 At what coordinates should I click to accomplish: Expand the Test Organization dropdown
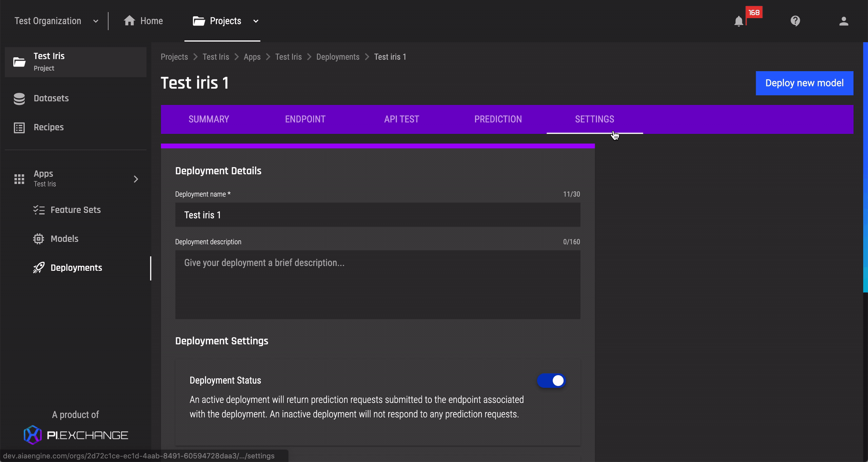pyautogui.click(x=95, y=21)
